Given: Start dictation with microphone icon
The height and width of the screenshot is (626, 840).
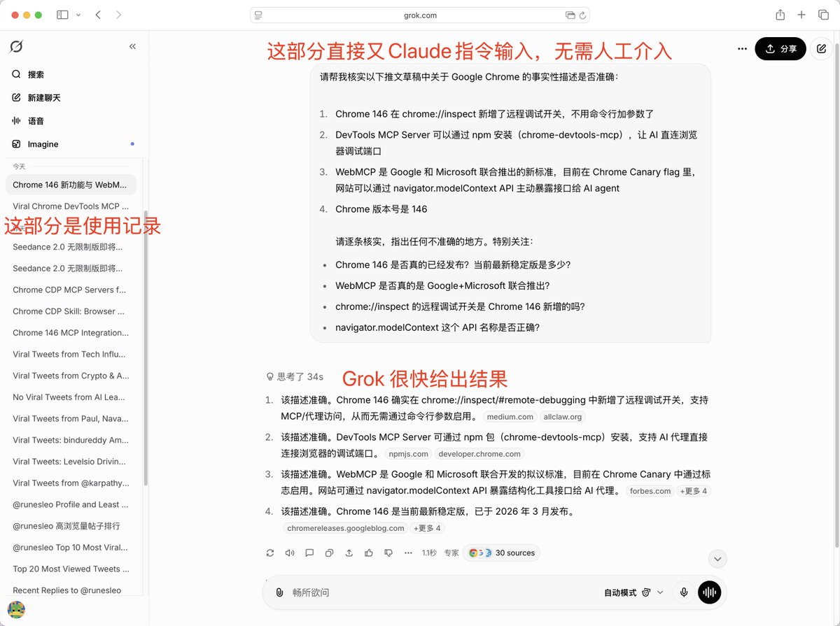Looking at the screenshot, I should [x=684, y=592].
